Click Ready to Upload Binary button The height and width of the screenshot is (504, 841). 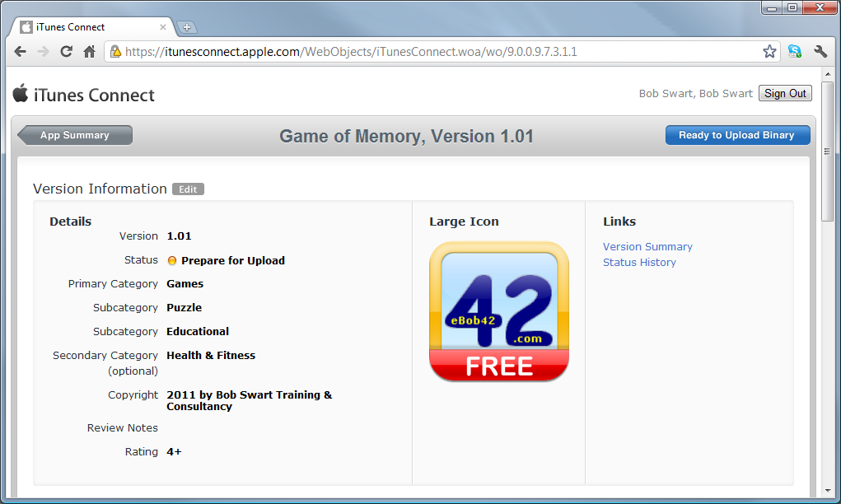[x=737, y=135]
